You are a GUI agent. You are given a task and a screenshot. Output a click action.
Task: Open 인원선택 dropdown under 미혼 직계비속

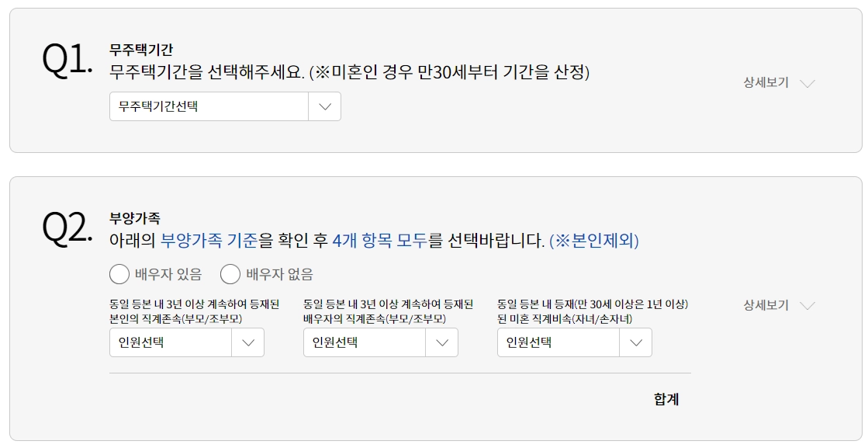tap(558, 342)
